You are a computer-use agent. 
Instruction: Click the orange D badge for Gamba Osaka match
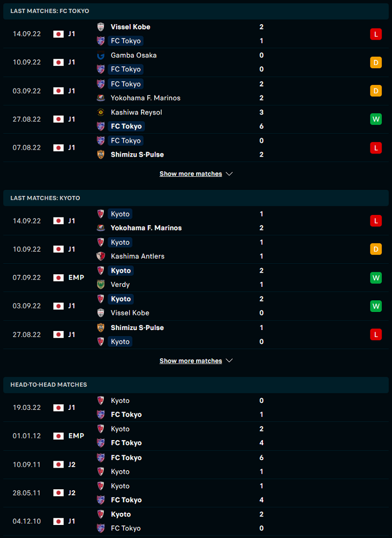pos(376,62)
